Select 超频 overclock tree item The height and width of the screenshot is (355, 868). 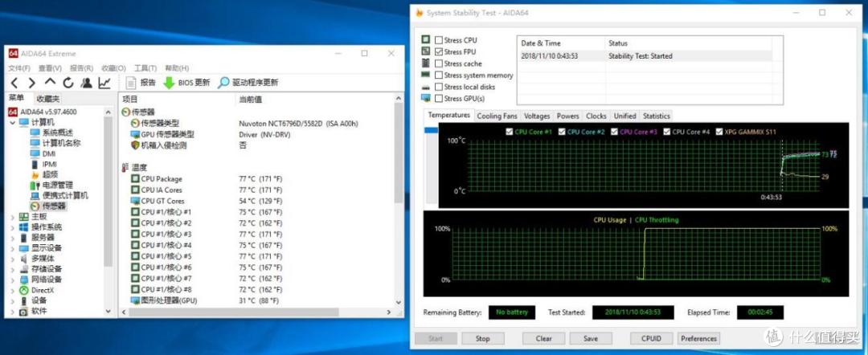point(43,175)
